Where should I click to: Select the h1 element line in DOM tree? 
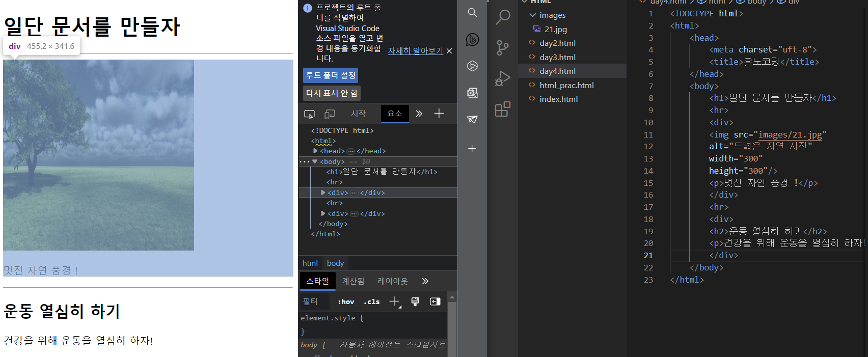[382, 172]
